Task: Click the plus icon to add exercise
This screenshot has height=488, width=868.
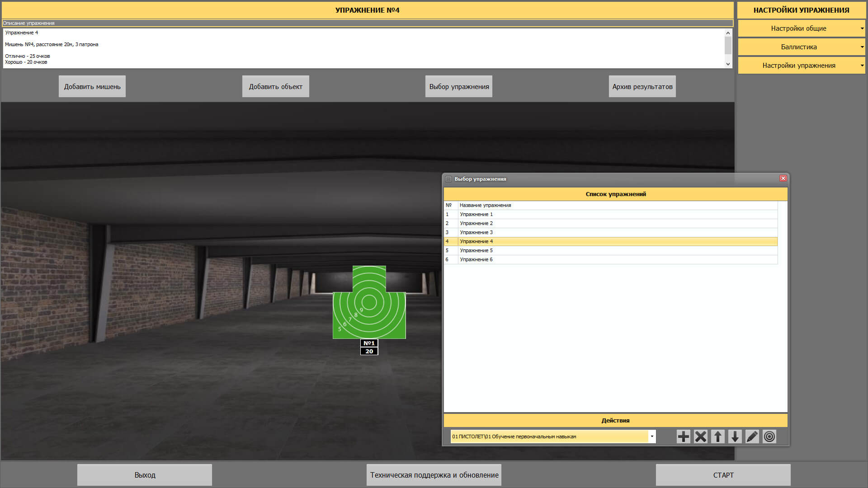Action: [683, 436]
